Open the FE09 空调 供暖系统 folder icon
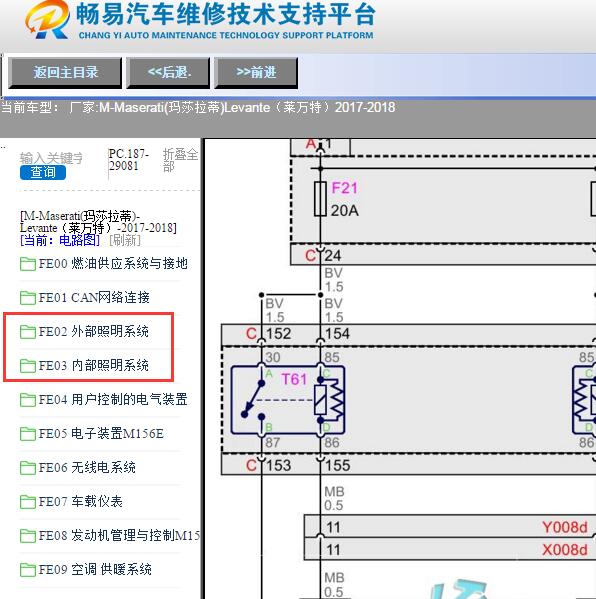The height and width of the screenshot is (599, 596). click(28, 570)
